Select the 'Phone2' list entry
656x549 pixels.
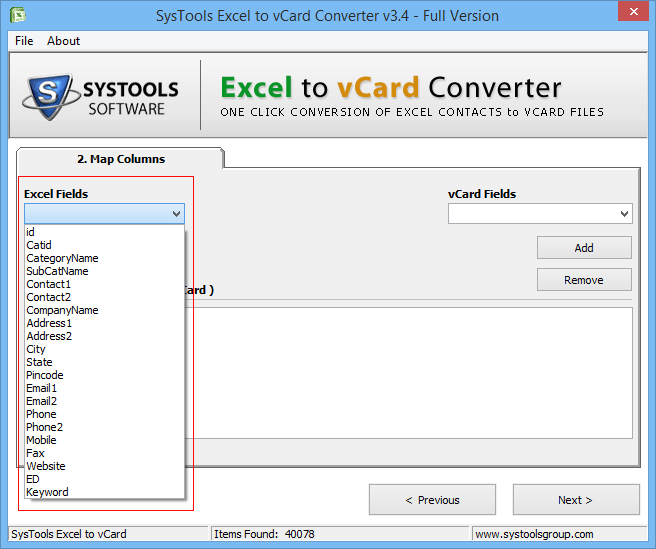click(x=105, y=426)
